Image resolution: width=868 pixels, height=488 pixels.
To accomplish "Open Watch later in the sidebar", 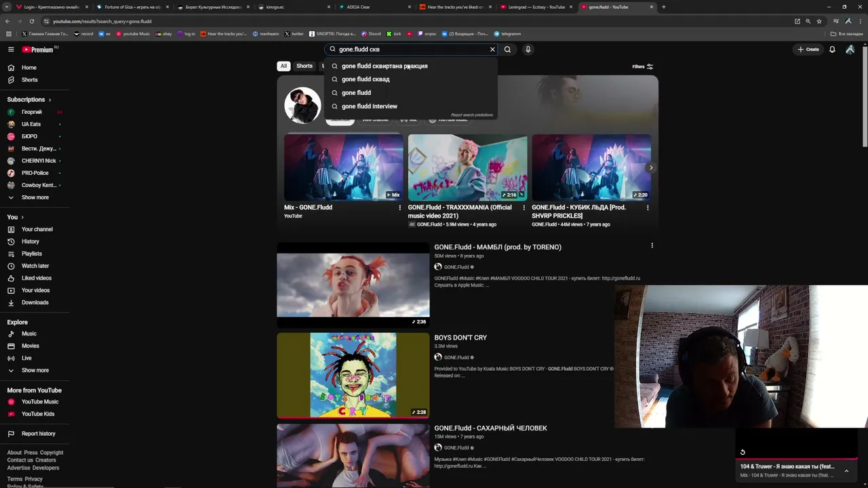I will coord(33,266).
